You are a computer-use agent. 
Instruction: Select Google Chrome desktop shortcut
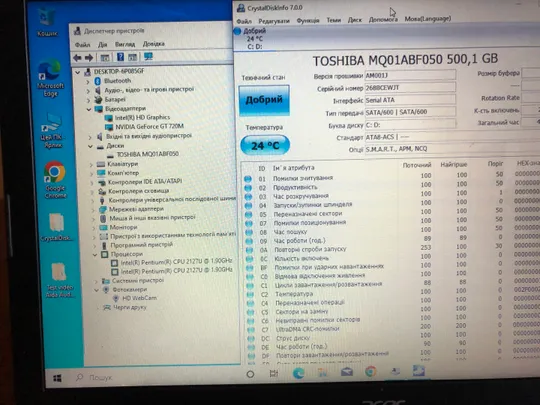(x=55, y=179)
